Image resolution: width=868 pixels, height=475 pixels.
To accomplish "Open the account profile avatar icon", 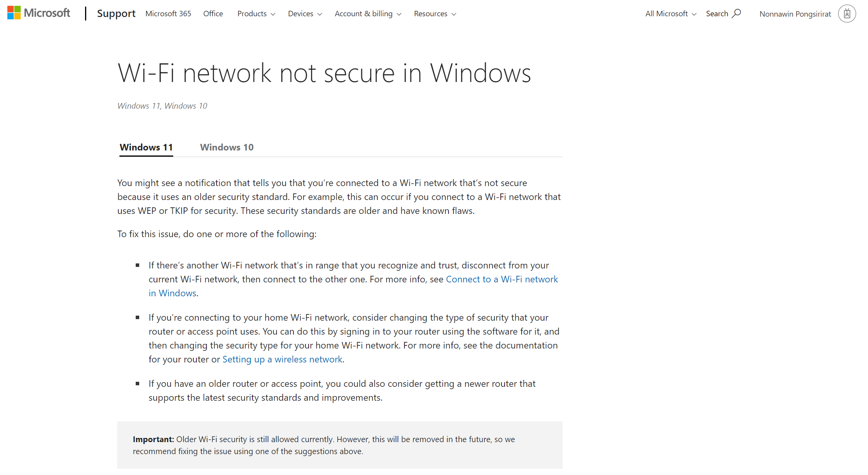I will coord(847,14).
